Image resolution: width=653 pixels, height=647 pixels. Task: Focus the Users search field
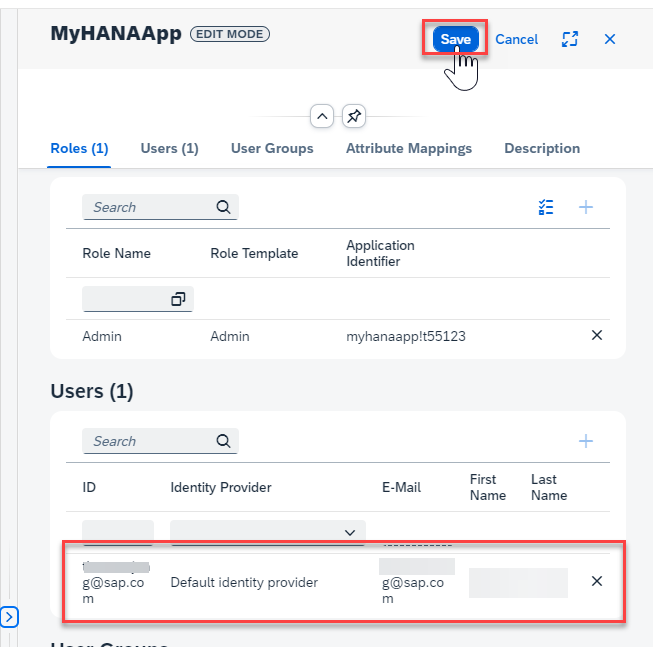[x=160, y=441]
